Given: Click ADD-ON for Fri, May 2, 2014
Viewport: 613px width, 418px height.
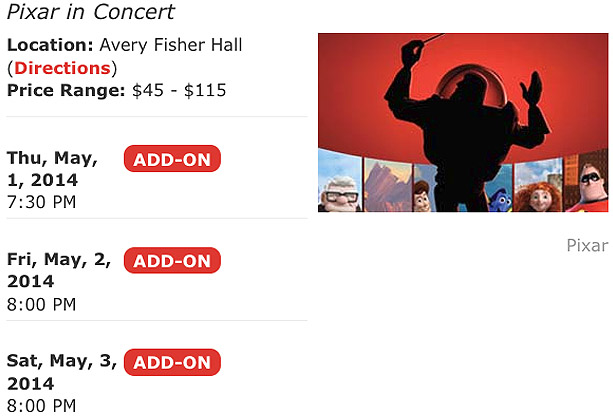Looking at the screenshot, I should [172, 260].
